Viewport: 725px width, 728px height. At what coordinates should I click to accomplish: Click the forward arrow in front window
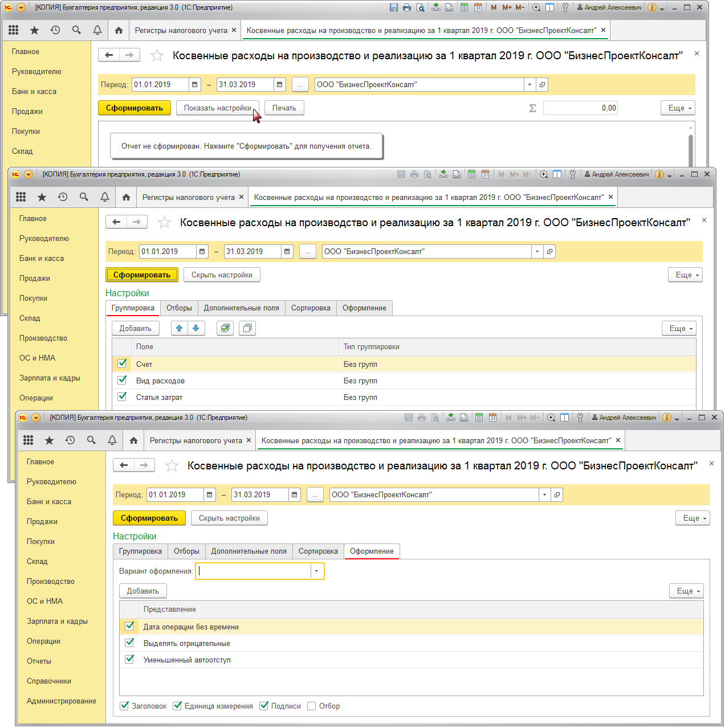point(144,465)
